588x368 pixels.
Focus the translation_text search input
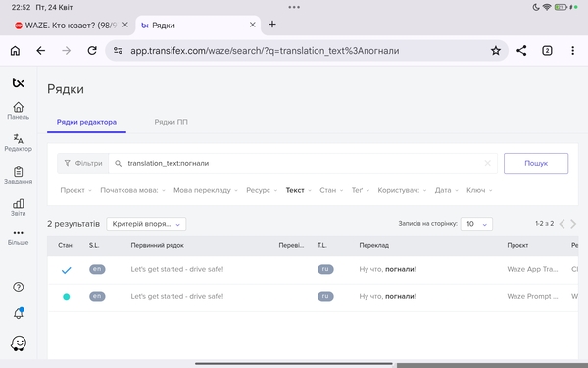(303, 163)
